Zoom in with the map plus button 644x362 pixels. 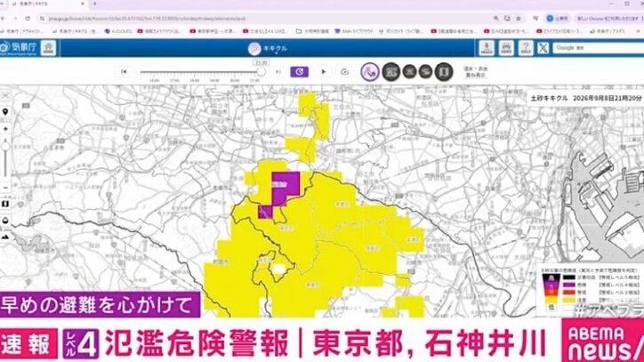pos(5,129)
